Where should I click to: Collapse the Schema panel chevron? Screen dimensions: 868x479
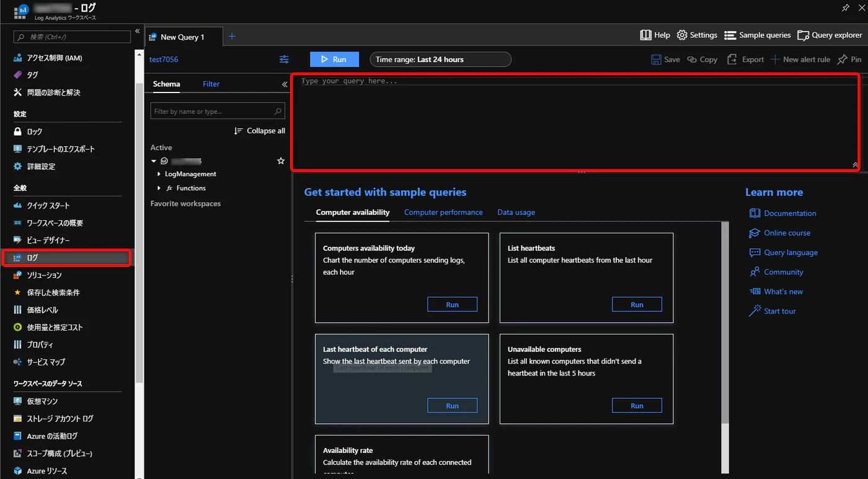(285, 84)
